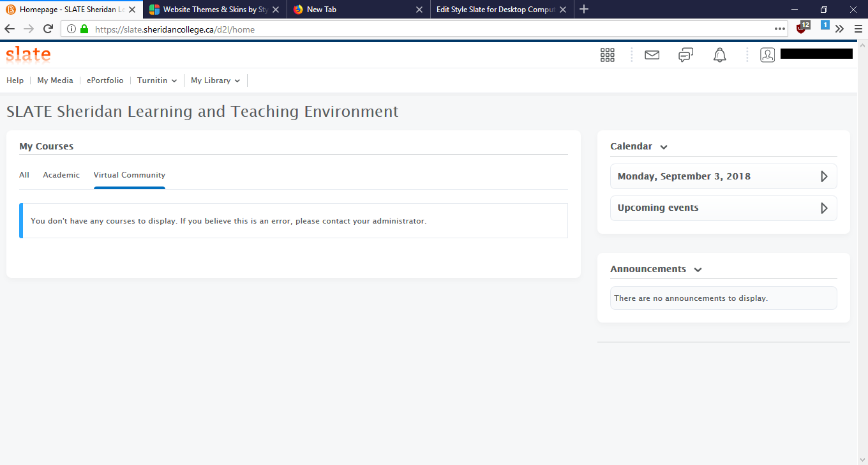Expand the Turnitin dropdown menu

tap(157, 80)
